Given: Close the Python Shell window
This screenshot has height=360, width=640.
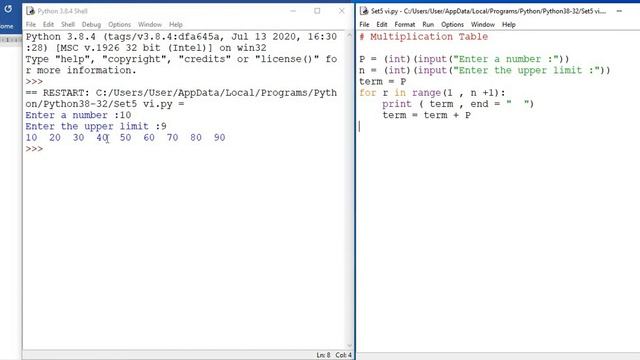Looking at the screenshot, I should tap(342, 11).
